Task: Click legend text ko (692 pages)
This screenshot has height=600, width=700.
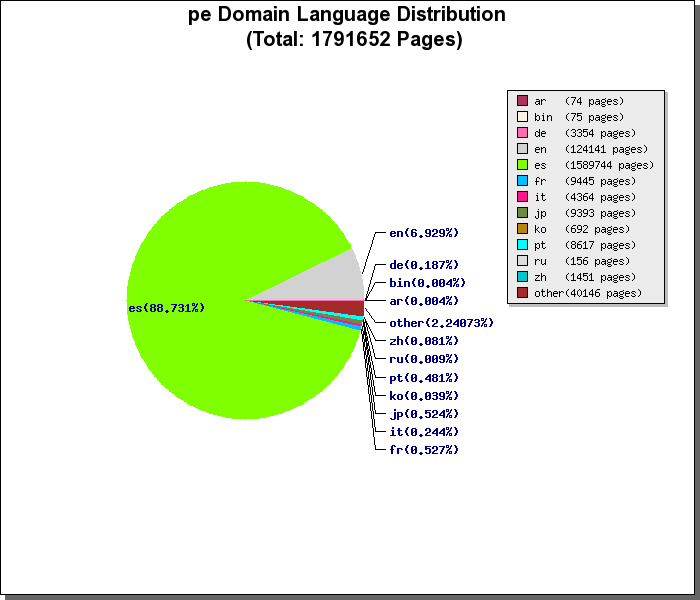Action: click(582, 229)
